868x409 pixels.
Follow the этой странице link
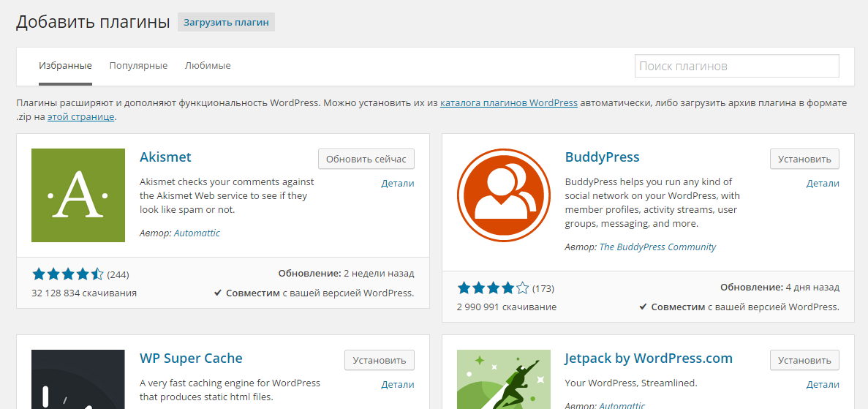(x=81, y=116)
